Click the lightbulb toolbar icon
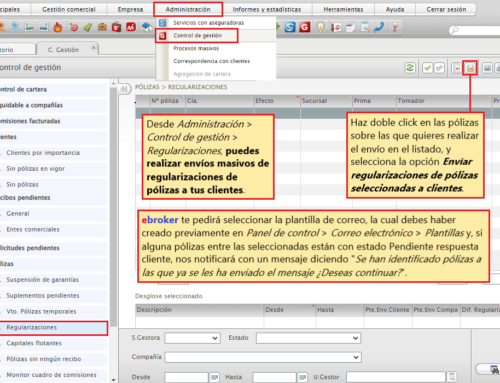This screenshot has height=383, width=500. (320, 27)
